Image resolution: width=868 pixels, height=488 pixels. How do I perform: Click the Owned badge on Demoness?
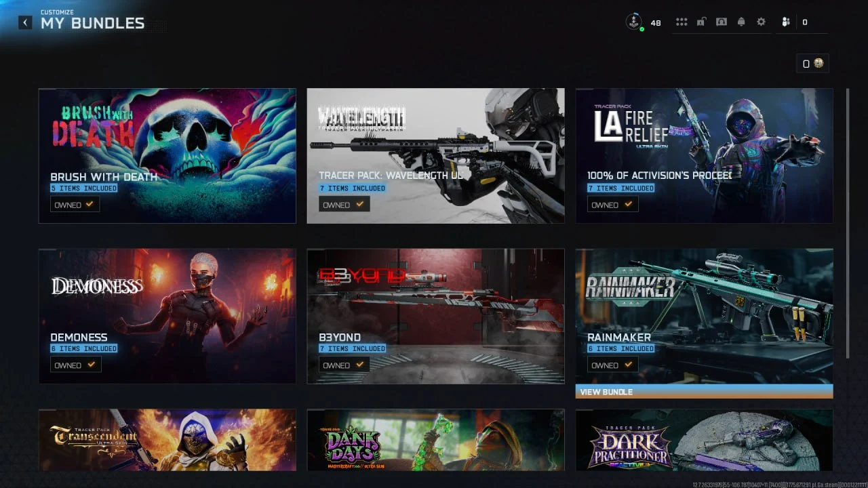[x=75, y=365]
